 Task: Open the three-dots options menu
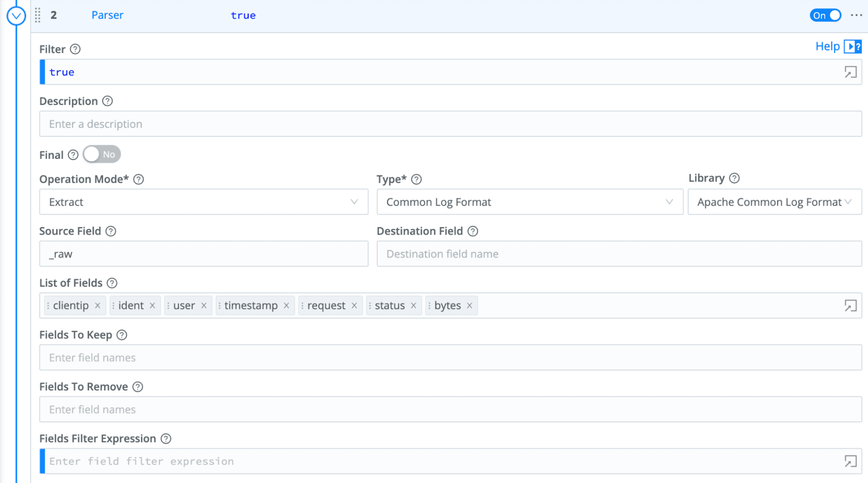point(856,15)
